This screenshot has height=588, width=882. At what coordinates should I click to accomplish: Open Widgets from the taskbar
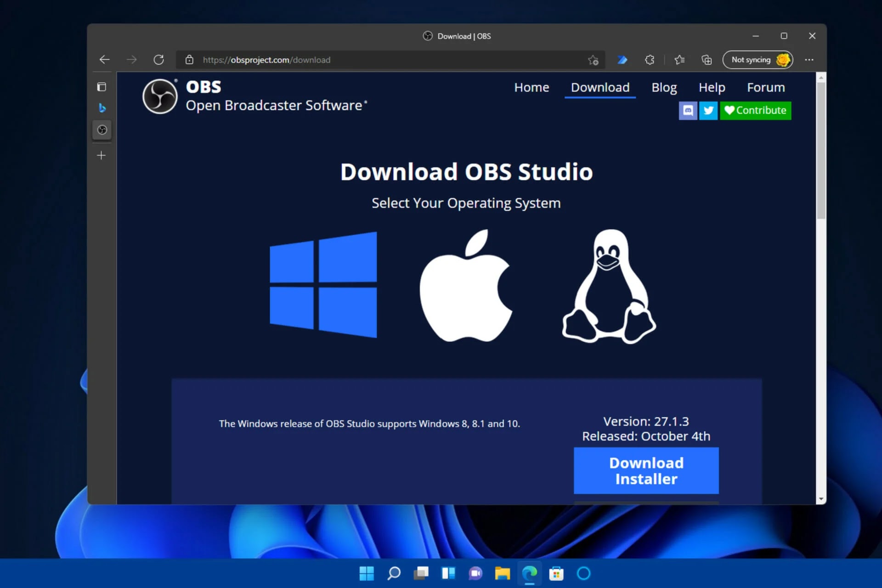tap(448, 573)
